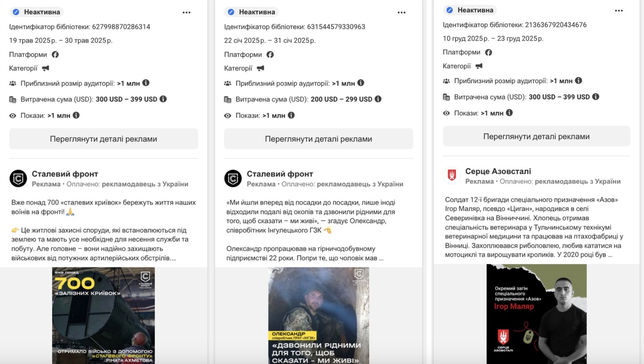Click audience size info icon in third card
This screenshot has height=364, width=644.
point(578,81)
